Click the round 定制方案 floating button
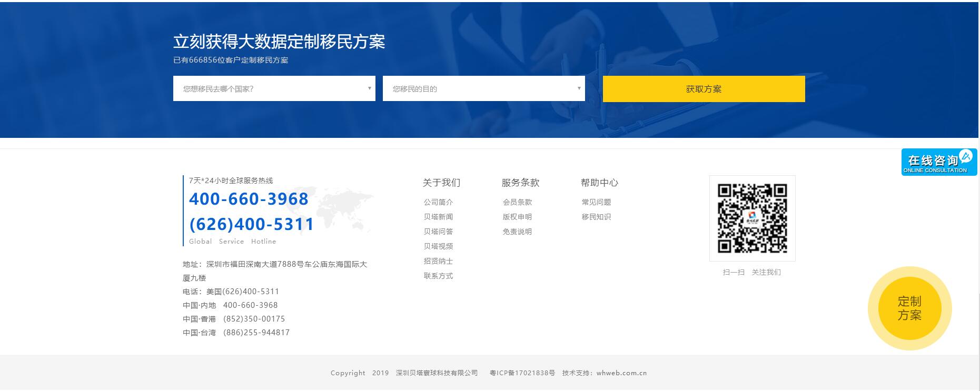Screen dimensions: 980x391 [909, 308]
